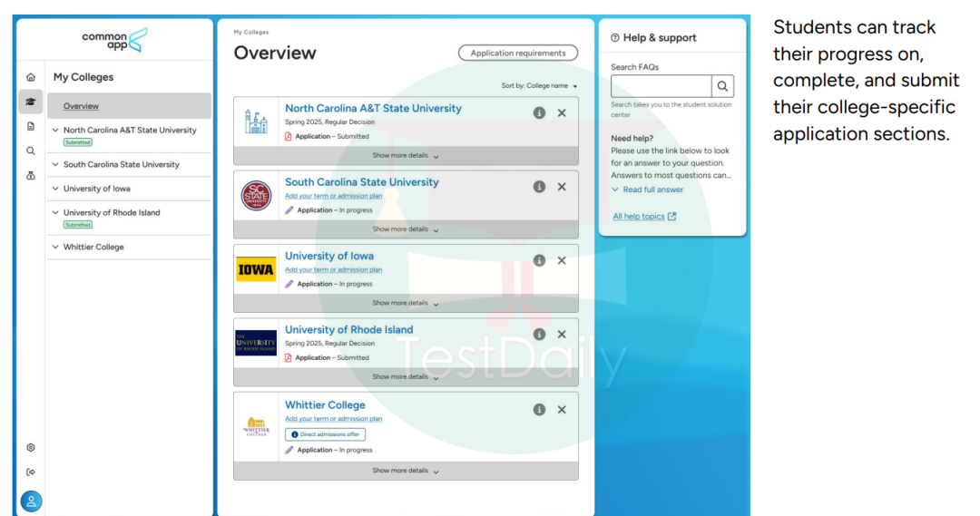Remove Whittier College card
This screenshot has width=980, height=516.
click(562, 410)
